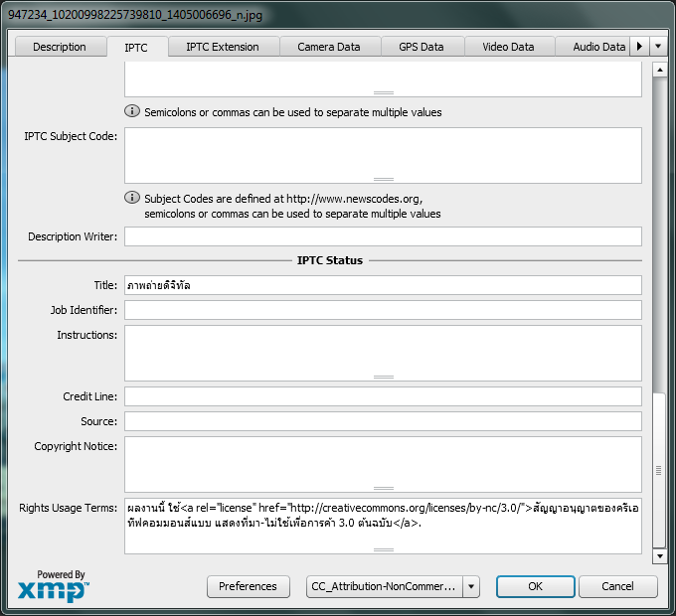
Task: Focus the Credit Line field
Action: coord(383,396)
